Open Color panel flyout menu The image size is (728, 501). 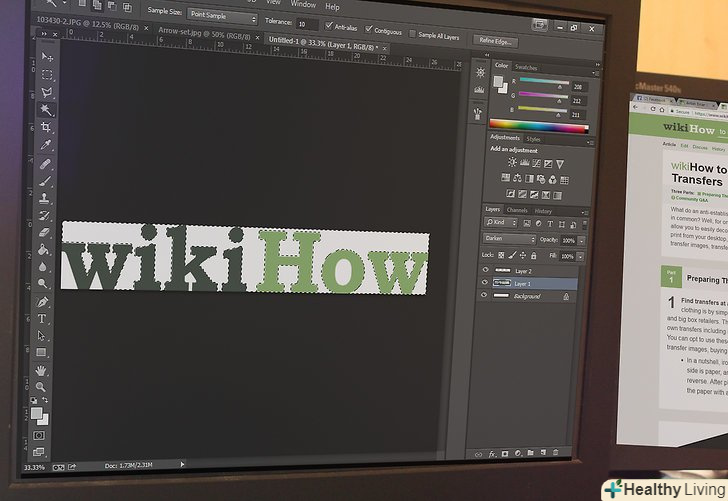595,73
